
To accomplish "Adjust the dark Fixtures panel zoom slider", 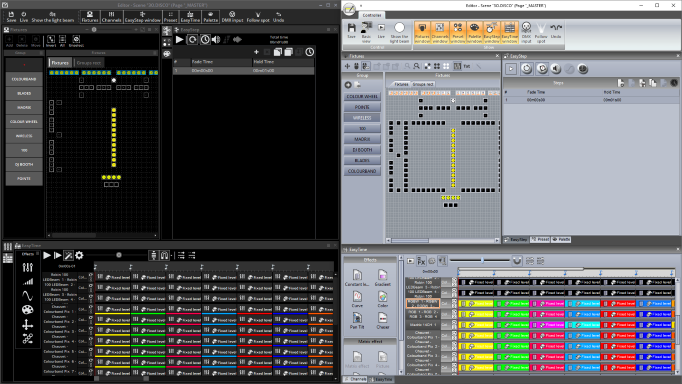I will [94, 30].
